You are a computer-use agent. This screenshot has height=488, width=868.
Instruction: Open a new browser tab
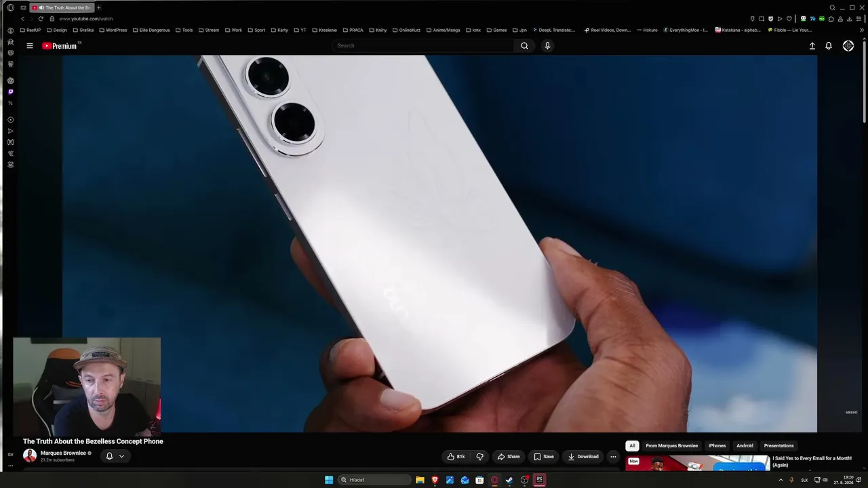click(98, 7)
